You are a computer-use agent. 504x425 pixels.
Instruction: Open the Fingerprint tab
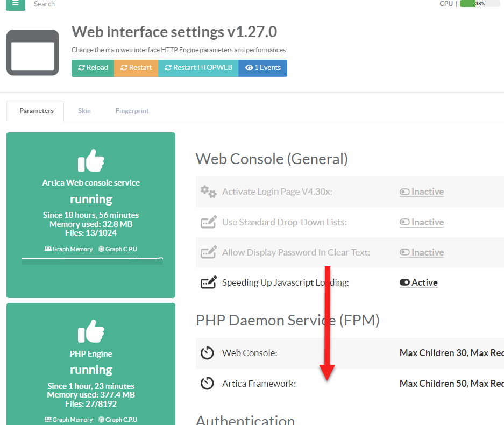[x=132, y=111]
